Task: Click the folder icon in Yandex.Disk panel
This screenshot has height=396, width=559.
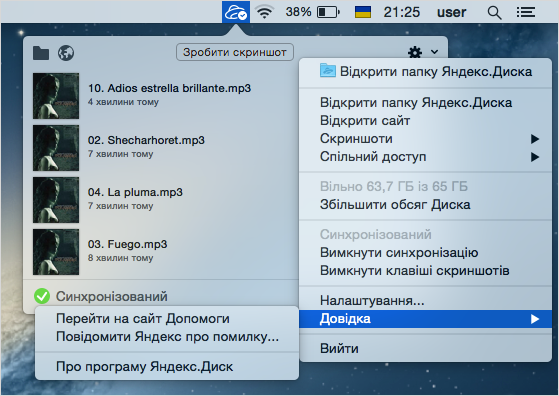Action: pos(41,53)
